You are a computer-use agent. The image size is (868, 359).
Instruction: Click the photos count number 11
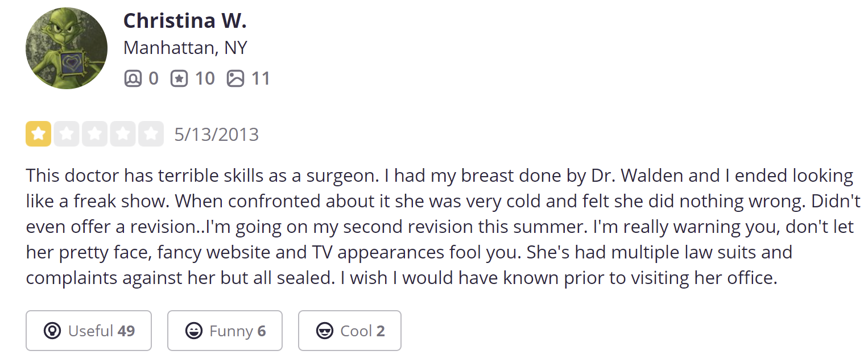(260, 78)
